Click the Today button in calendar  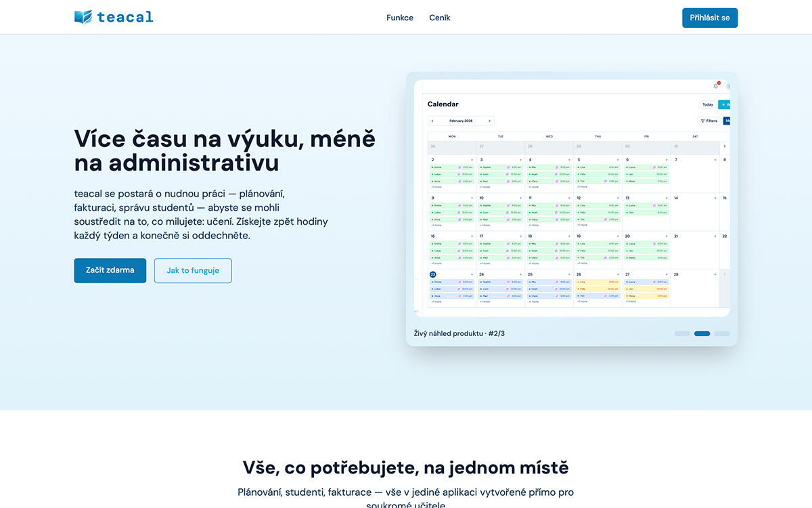coord(708,104)
